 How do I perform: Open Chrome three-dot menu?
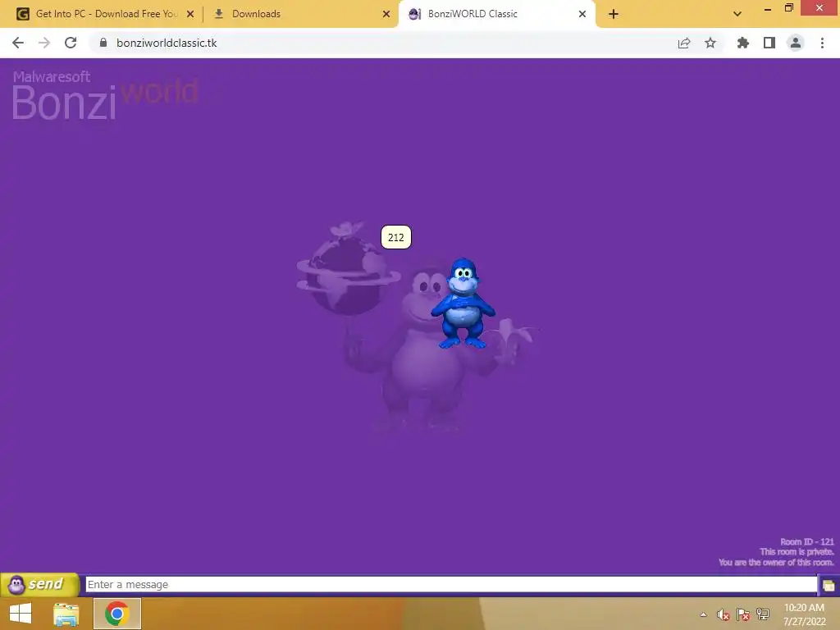822,43
